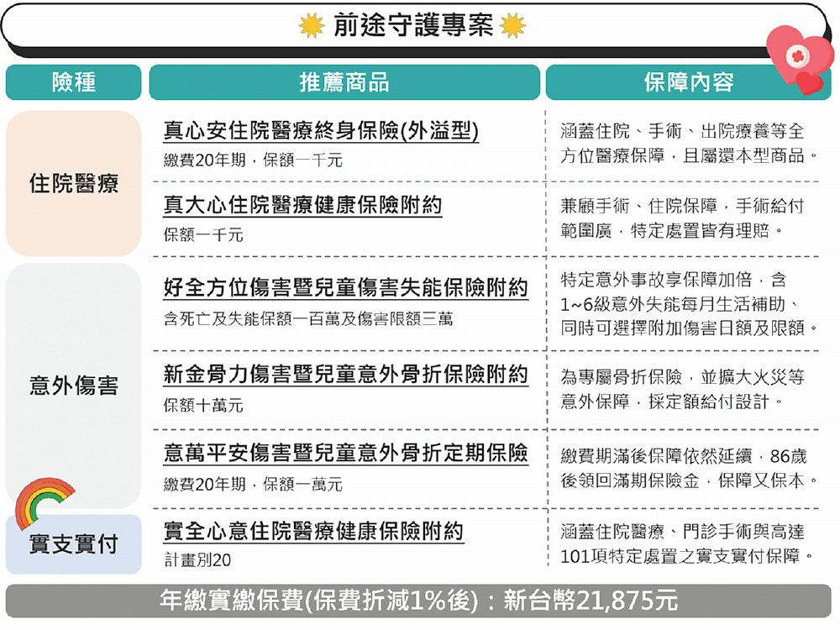This screenshot has width=840, height=630.
Task: Click the rainbow icon beside 實支實付
Action: point(45,501)
